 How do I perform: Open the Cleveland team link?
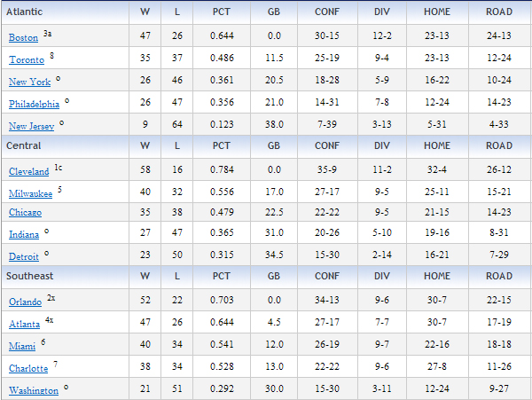click(28, 171)
